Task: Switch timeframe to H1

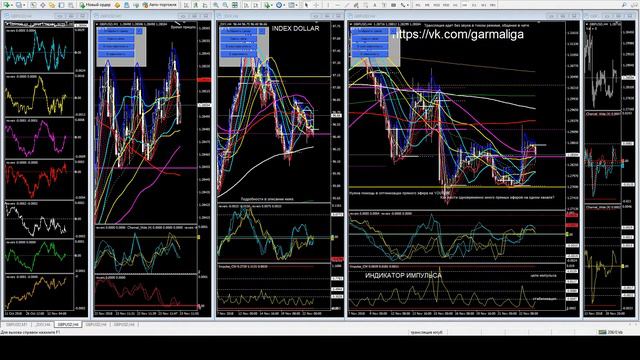Action: click(x=455, y=4)
